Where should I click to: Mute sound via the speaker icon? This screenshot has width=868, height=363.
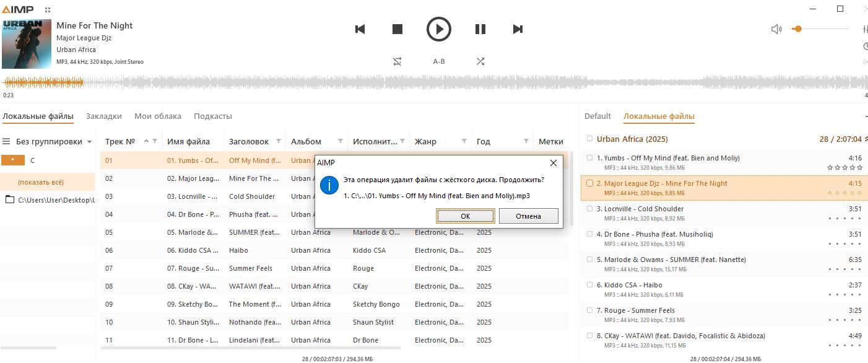(776, 29)
